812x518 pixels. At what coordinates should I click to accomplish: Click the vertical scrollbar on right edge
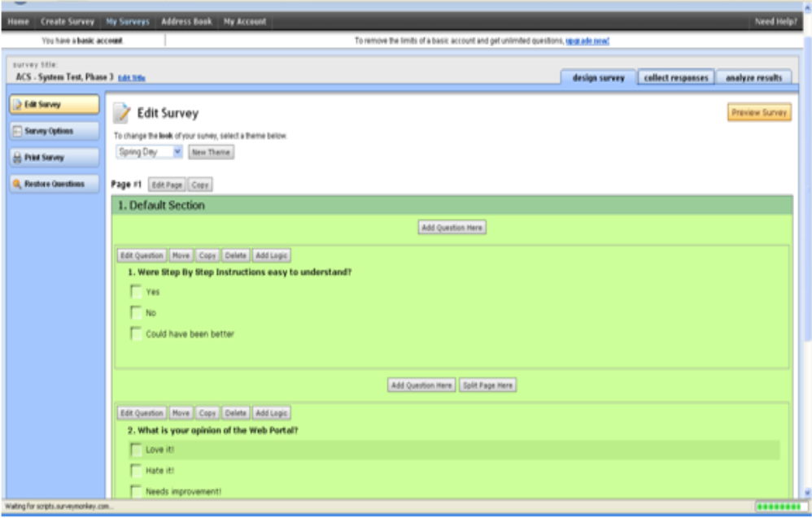[806, 244]
